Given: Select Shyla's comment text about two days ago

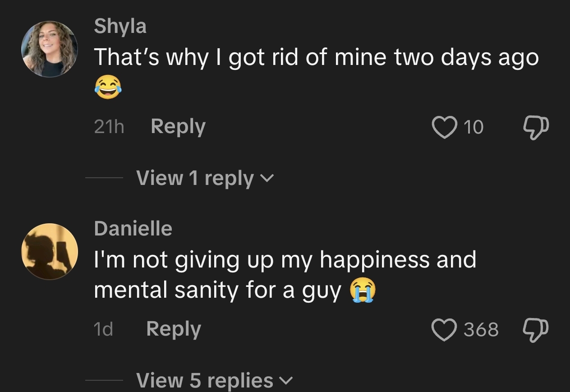Looking at the screenshot, I should pos(317,72).
